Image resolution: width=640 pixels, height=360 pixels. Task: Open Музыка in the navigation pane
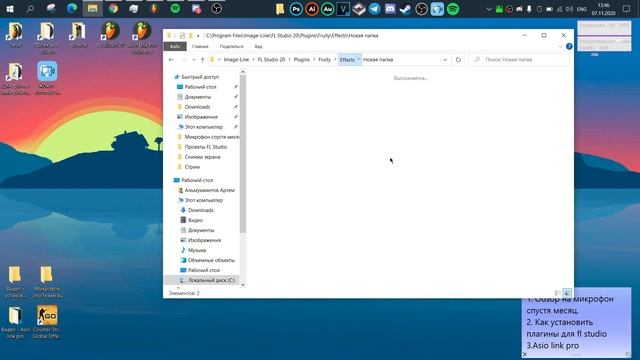[197, 250]
